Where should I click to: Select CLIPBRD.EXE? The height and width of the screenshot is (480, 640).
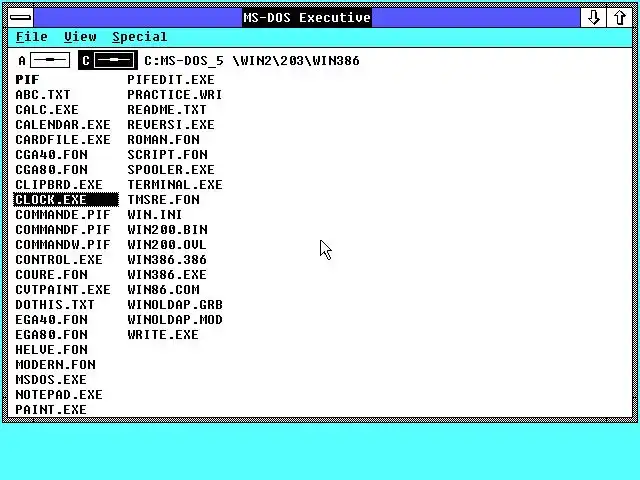(x=59, y=184)
